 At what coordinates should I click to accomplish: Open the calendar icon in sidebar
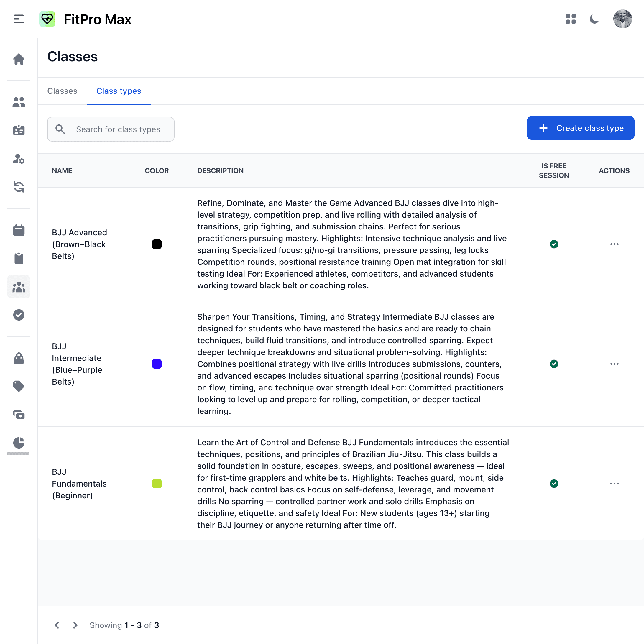19,230
